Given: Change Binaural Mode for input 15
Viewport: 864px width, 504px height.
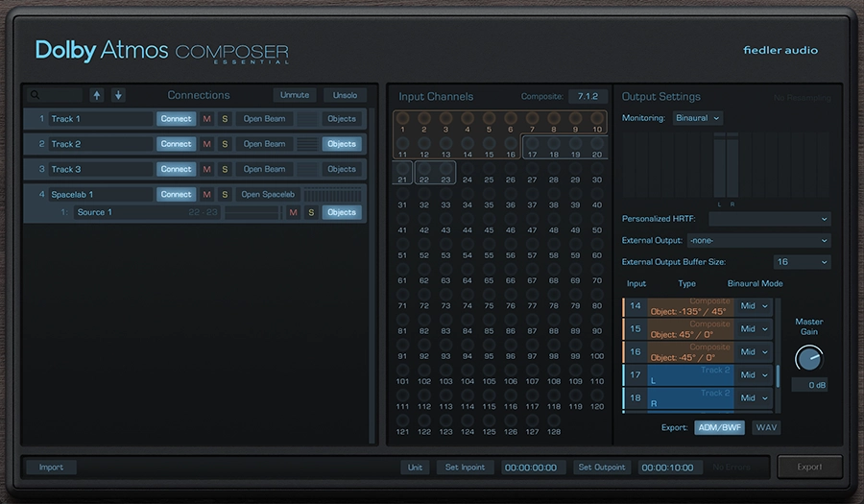Looking at the screenshot, I should click(754, 329).
